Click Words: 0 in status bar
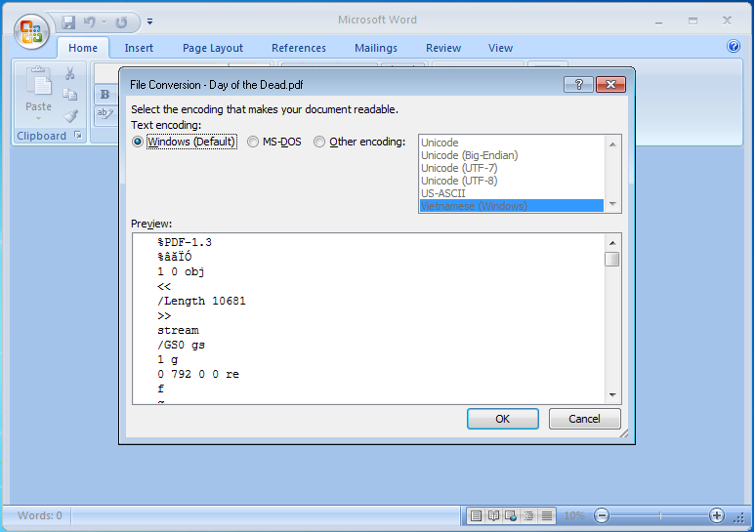 tap(40, 515)
